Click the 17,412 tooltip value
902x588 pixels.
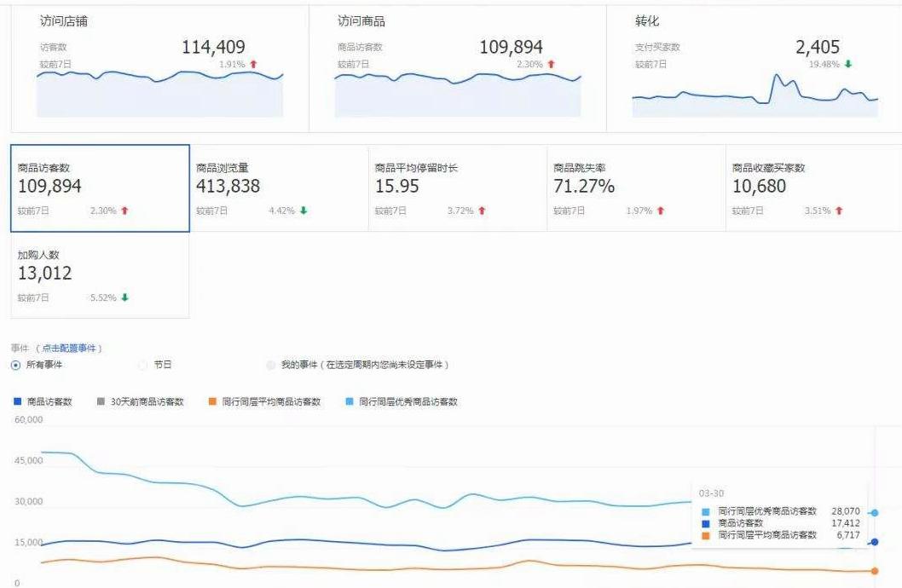pos(846,523)
